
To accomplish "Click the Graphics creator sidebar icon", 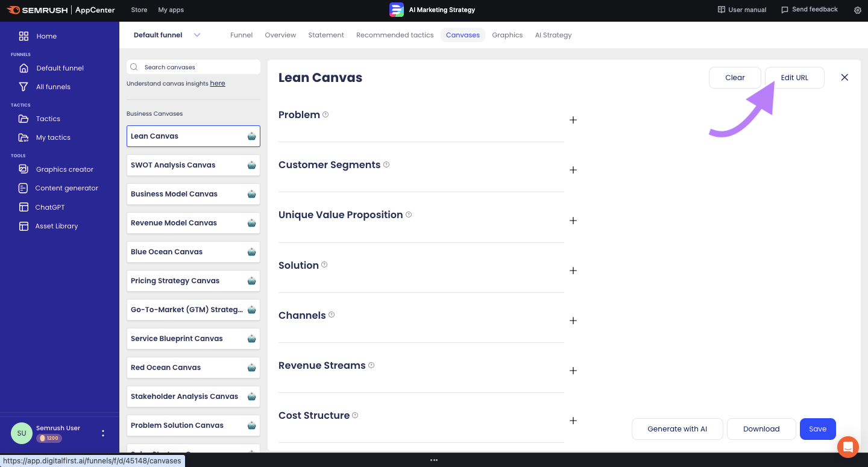I will pyautogui.click(x=24, y=169).
